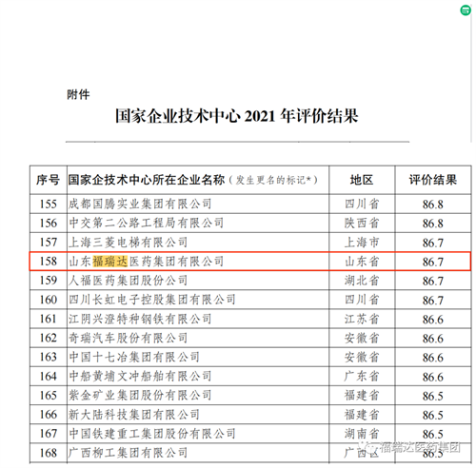Screen dimensions: 476x468
Task: Click 上海三菱电梯有限公司 cell
Action: click(198, 243)
